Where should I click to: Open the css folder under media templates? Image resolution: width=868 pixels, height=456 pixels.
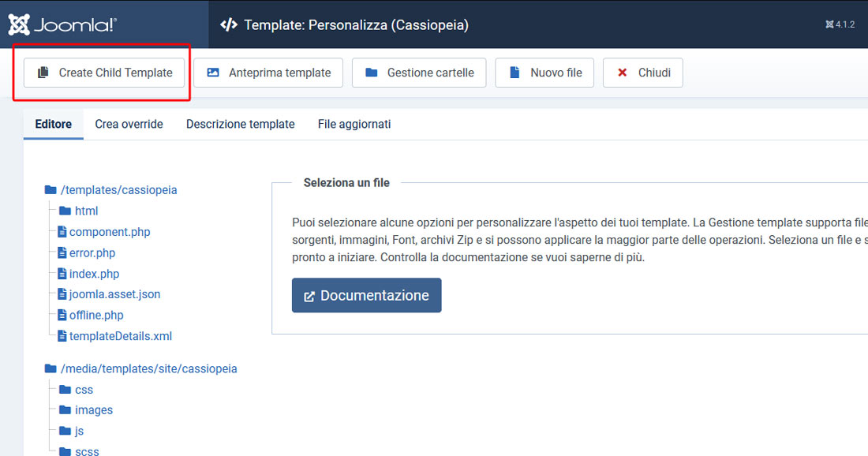(x=84, y=389)
